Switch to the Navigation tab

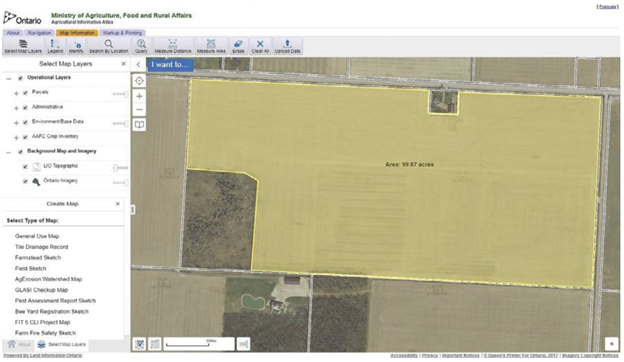pyautogui.click(x=39, y=33)
